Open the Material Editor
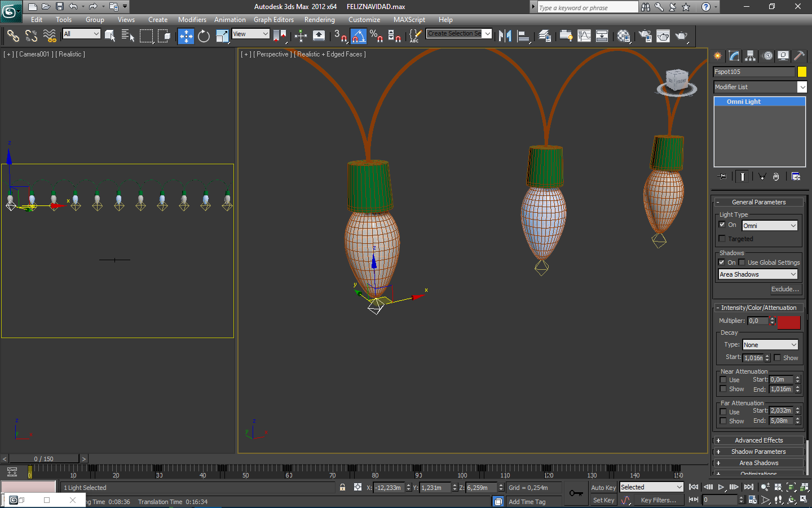The width and height of the screenshot is (812, 508). click(624, 36)
